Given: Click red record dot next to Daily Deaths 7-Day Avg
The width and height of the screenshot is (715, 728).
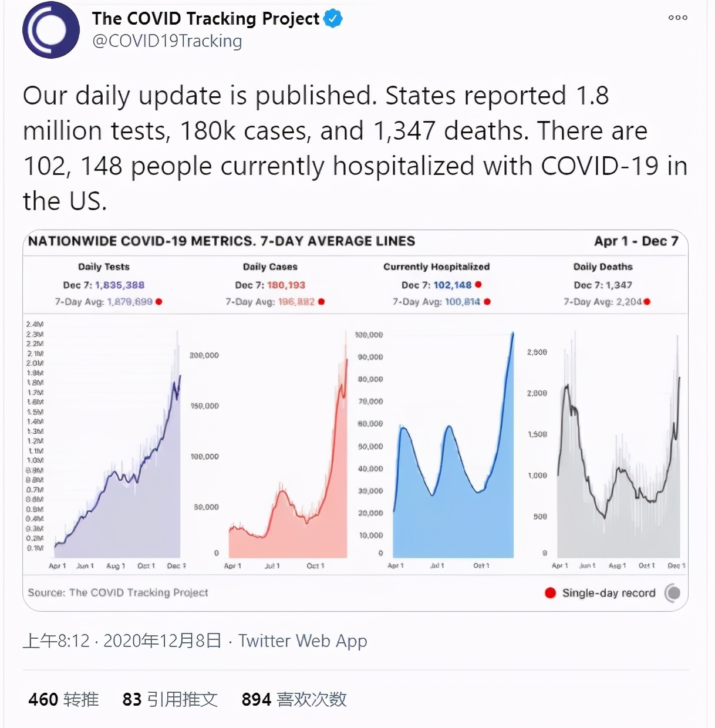Looking at the screenshot, I should tap(646, 302).
